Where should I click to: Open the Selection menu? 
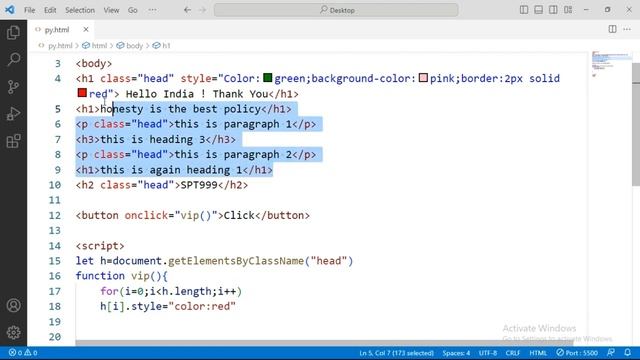click(x=80, y=10)
